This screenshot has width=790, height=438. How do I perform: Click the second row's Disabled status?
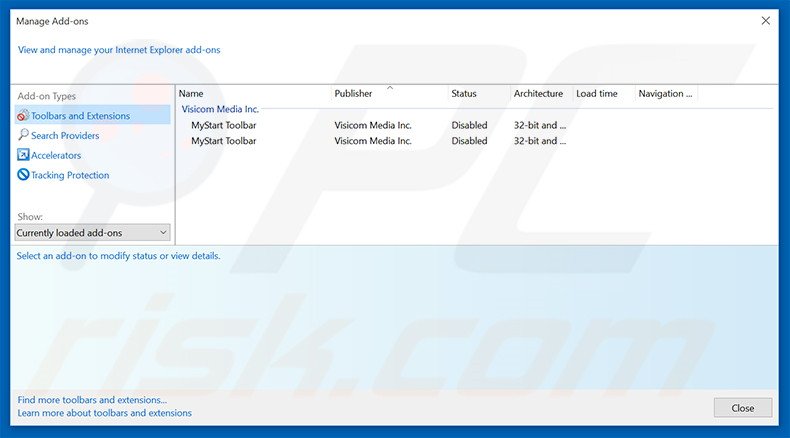469,141
